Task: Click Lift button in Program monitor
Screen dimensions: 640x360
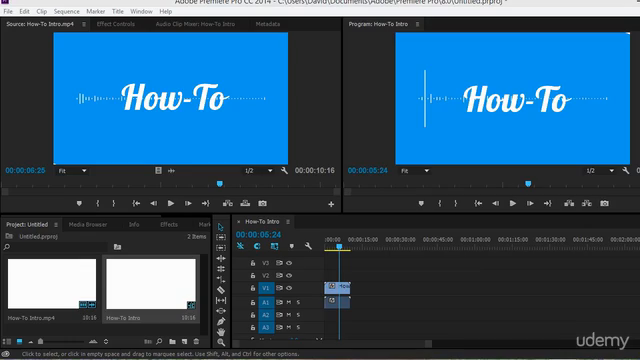Action: (569, 203)
